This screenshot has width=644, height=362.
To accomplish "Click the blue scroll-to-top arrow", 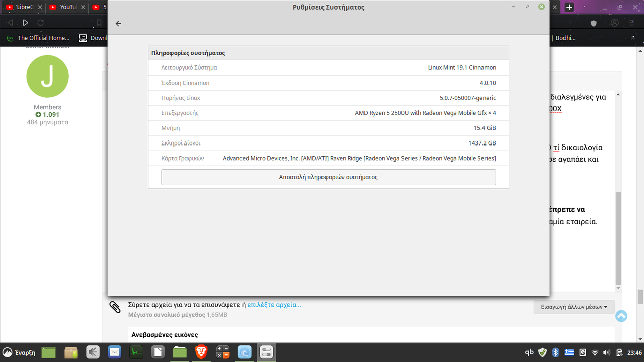I will point(621,316).
